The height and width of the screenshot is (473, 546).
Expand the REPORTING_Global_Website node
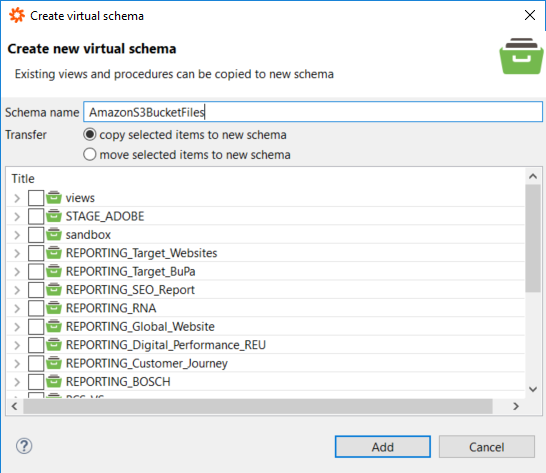(17, 327)
